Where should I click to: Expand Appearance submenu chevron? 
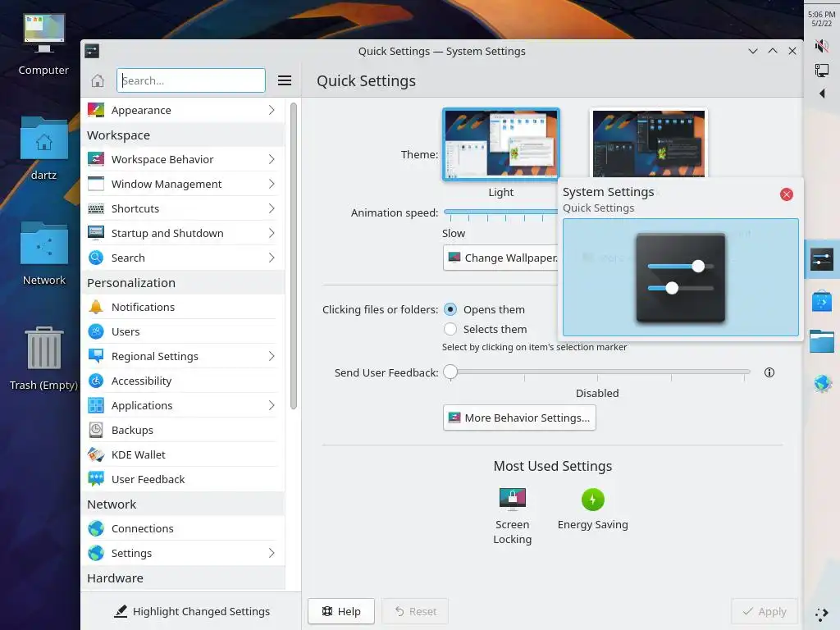(x=272, y=110)
